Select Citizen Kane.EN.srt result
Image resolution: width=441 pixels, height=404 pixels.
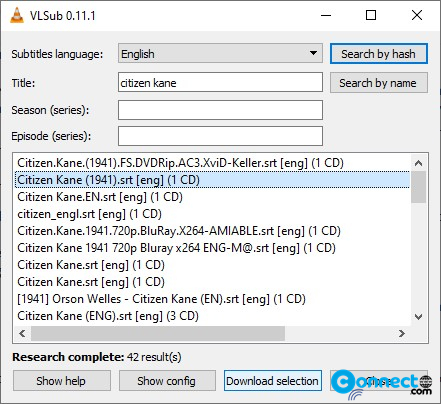coord(213,197)
